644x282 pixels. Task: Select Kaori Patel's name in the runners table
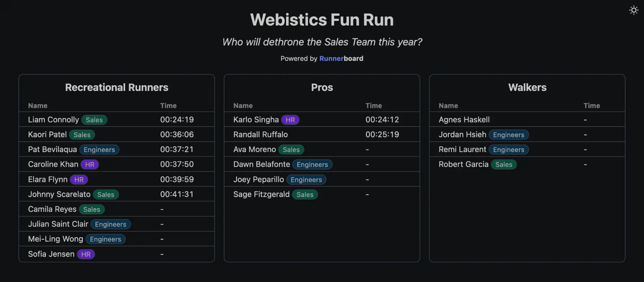(x=47, y=135)
